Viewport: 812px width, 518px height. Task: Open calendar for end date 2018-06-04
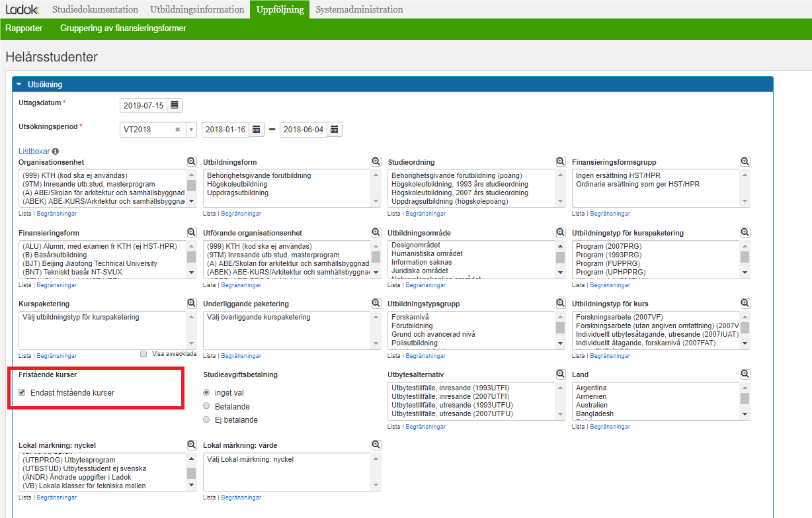tap(335, 130)
